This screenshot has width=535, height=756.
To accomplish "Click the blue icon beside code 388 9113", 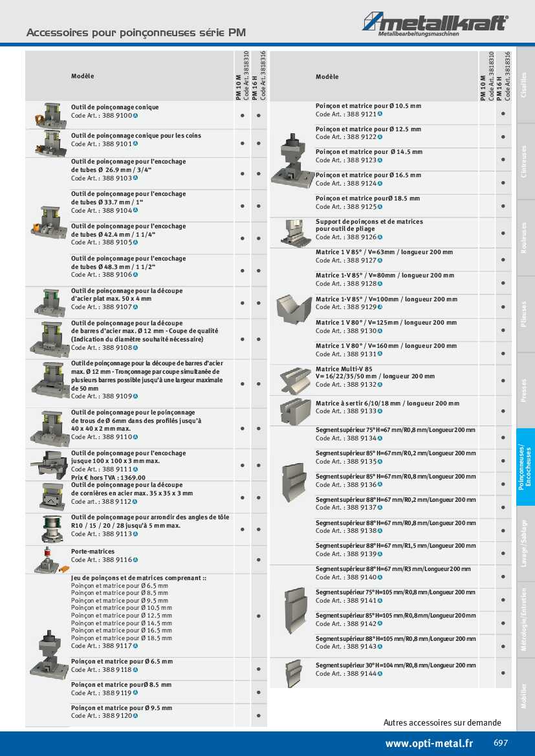I will pos(135,534).
